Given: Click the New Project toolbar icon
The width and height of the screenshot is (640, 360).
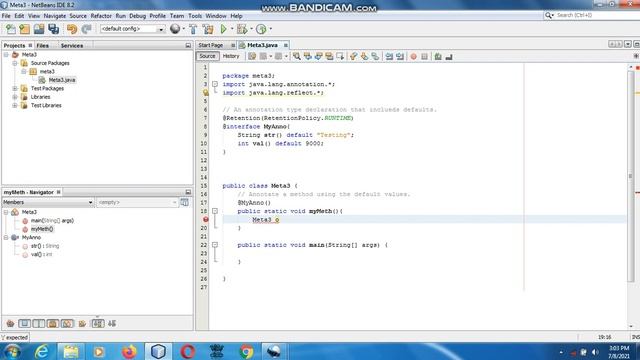Looking at the screenshot, I should [x=24, y=29].
